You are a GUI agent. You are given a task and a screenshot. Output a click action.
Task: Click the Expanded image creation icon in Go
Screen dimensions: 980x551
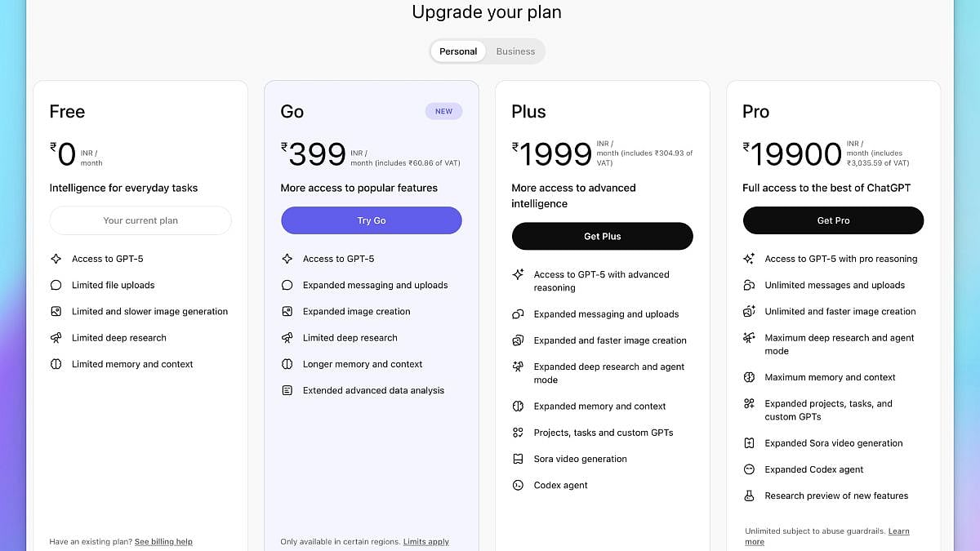point(287,311)
